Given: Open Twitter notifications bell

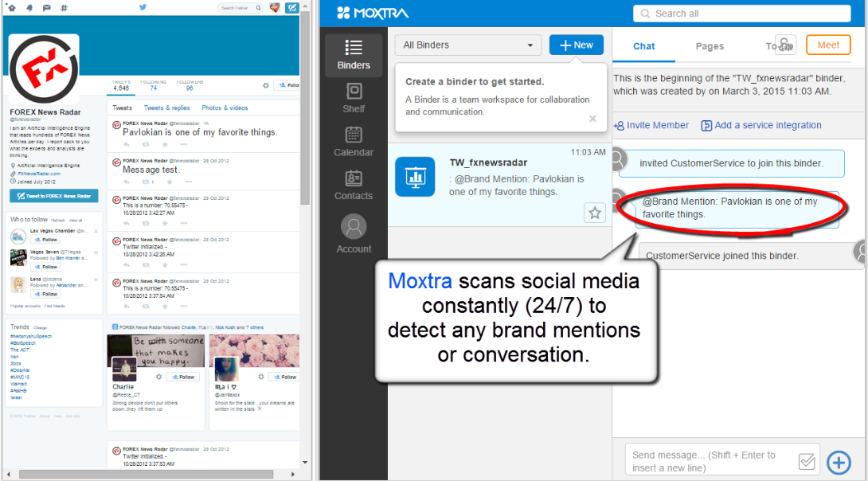Looking at the screenshot, I should pyautogui.click(x=29, y=8).
